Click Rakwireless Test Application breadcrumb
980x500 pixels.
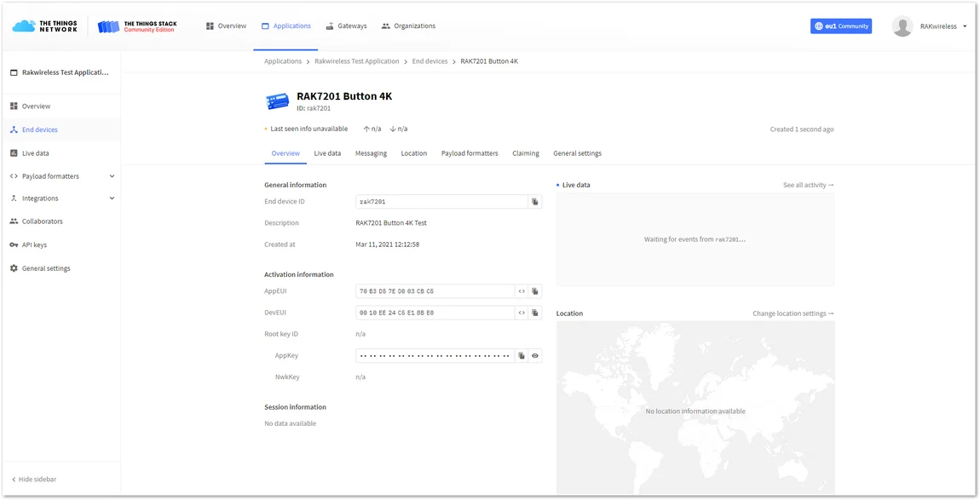(357, 61)
